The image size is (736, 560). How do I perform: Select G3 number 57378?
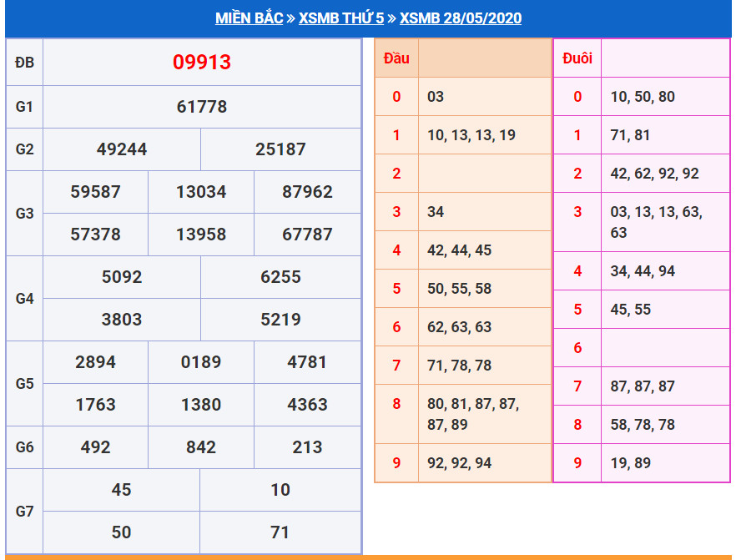pyautogui.click(x=96, y=235)
